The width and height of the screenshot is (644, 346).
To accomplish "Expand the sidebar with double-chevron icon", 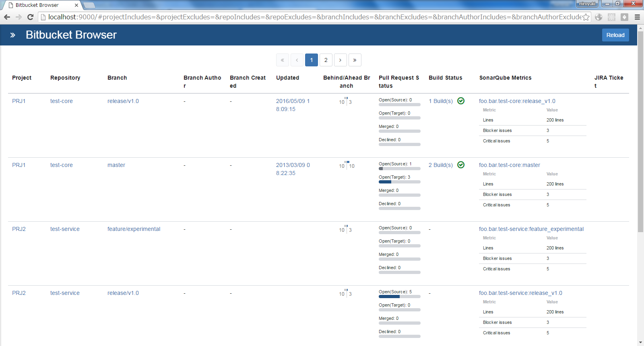I will tap(13, 35).
